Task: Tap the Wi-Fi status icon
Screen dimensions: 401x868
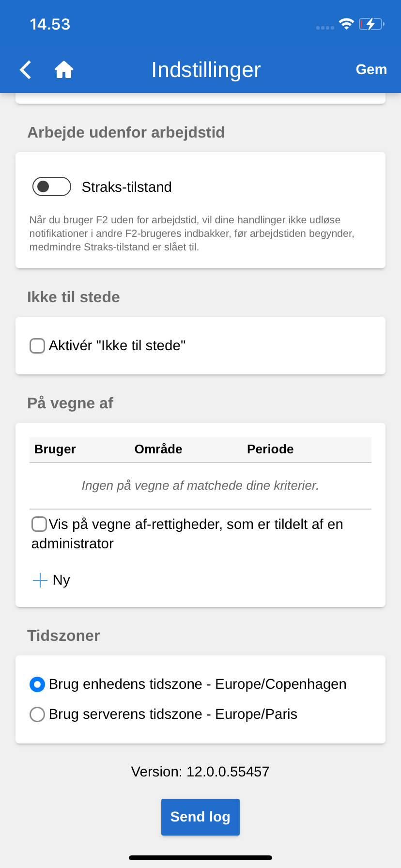Action: tap(346, 24)
